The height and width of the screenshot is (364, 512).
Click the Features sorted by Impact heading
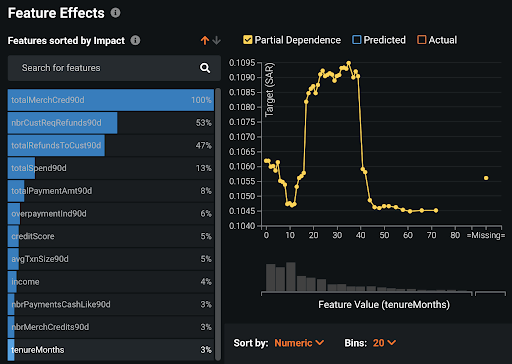[x=66, y=41]
